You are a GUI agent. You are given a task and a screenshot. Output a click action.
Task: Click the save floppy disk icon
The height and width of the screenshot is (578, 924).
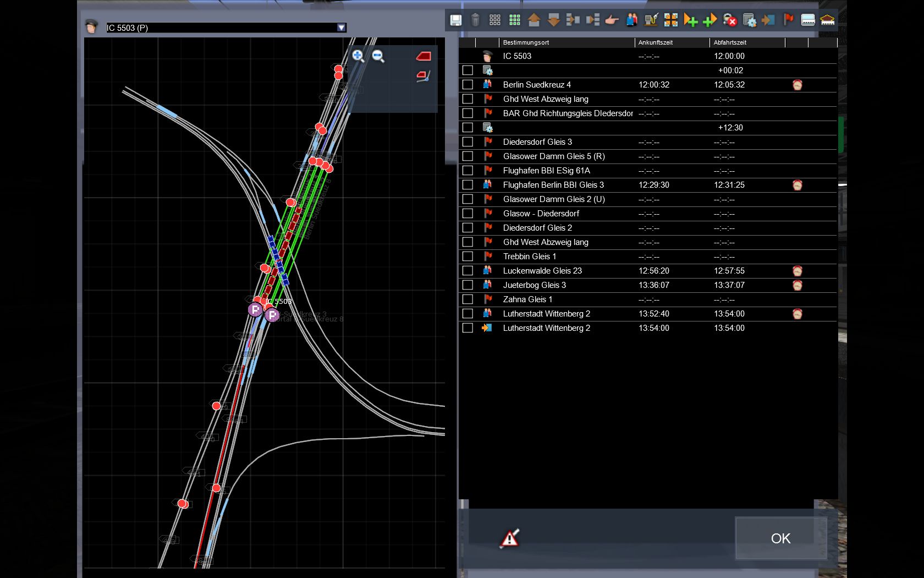coord(455,20)
